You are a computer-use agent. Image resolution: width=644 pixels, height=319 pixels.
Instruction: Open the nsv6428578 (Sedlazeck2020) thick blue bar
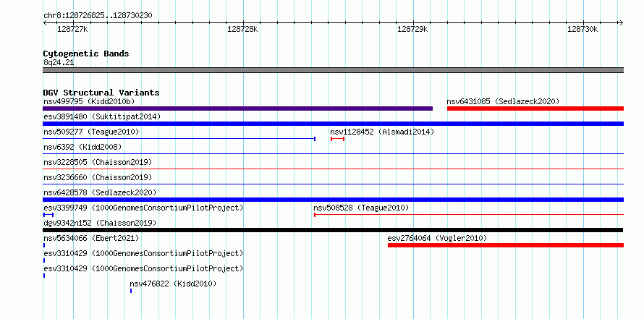tap(333, 200)
